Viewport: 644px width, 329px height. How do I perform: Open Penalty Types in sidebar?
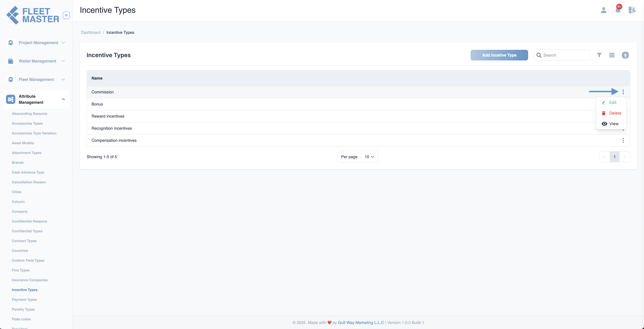23,309
